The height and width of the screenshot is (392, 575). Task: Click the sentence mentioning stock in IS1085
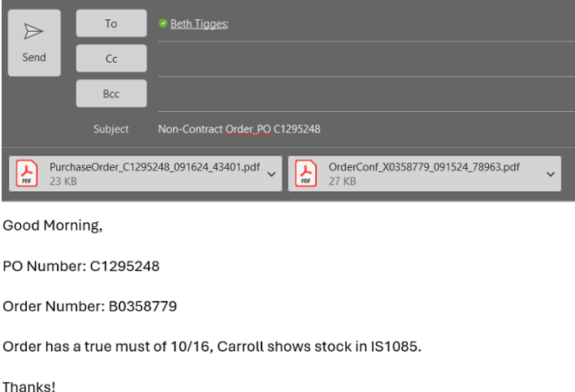point(212,346)
